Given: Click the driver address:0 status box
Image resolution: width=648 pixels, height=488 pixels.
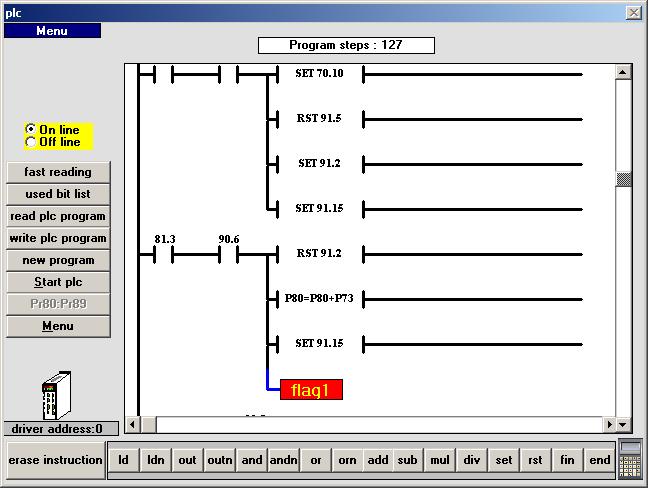Looking at the screenshot, I should pos(61,428).
